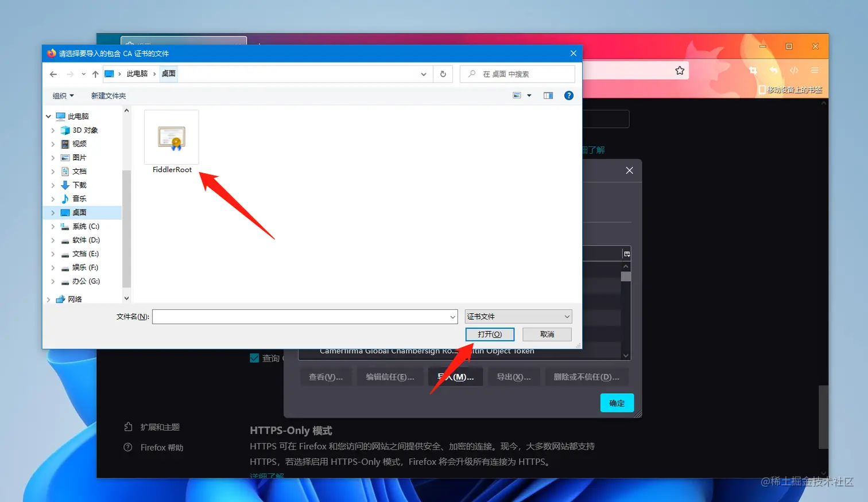868x502 pixels.
Task: Select 3D 对象 in the tree
Action: 85,130
